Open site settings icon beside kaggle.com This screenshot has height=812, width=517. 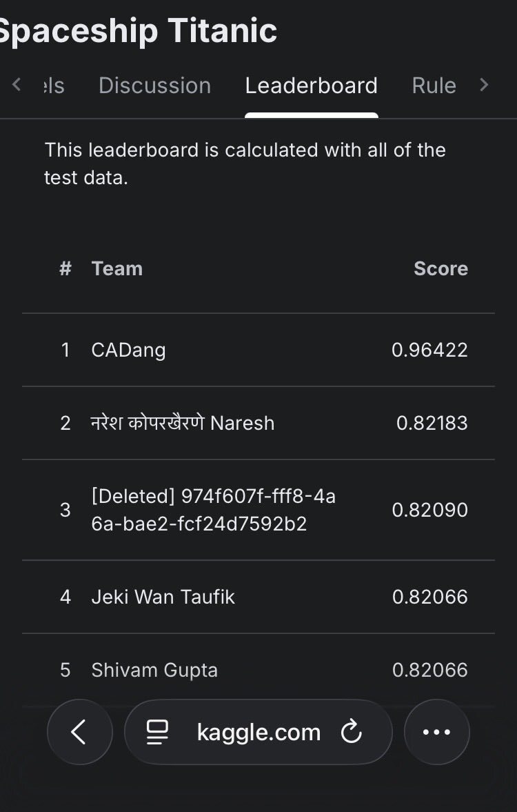point(158,732)
